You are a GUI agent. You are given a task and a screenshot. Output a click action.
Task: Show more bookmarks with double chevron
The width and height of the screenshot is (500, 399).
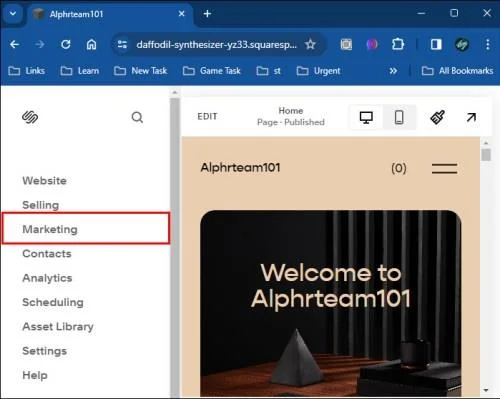tap(393, 71)
